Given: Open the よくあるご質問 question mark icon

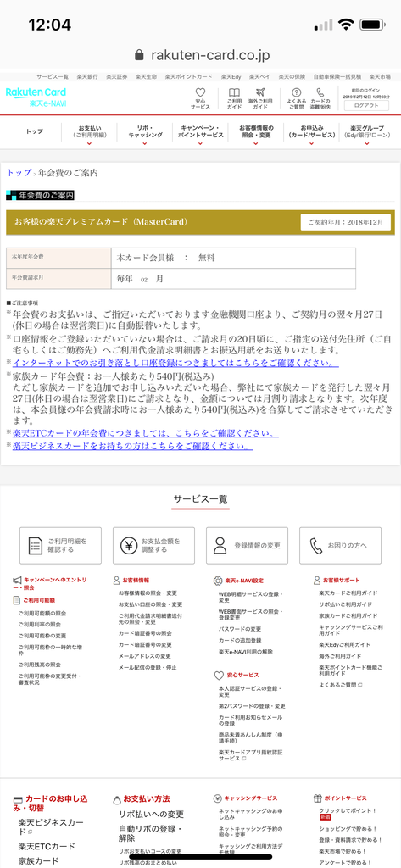Looking at the screenshot, I should 297,92.
